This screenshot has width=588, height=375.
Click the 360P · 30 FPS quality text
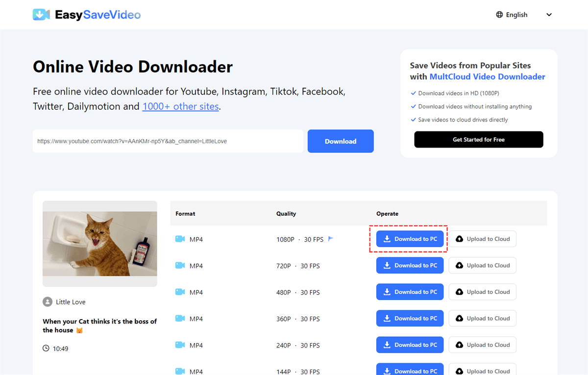298,319
